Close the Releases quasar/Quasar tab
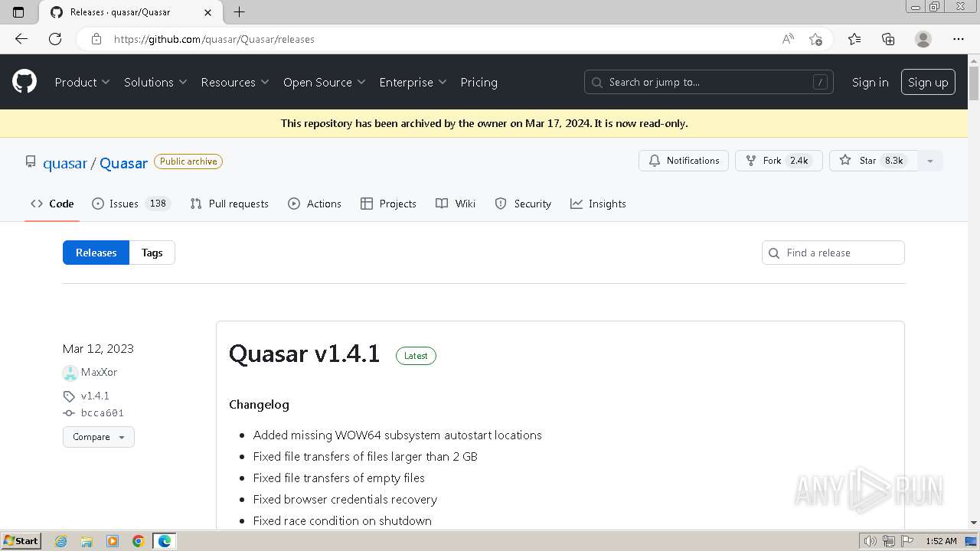Screen dimensions: 980x551 click(x=208, y=12)
